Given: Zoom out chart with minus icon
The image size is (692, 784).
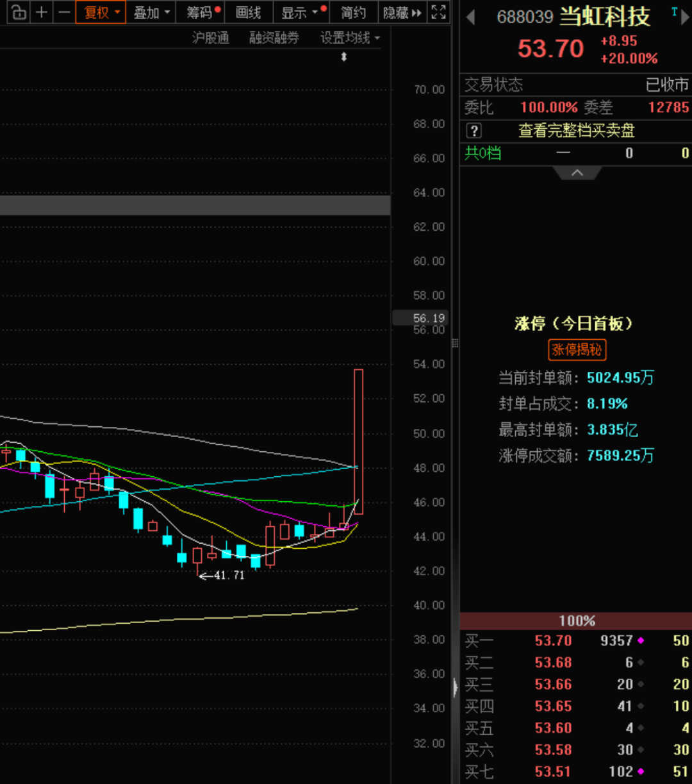Looking at the screenshot, I should (x=63, y=12).
